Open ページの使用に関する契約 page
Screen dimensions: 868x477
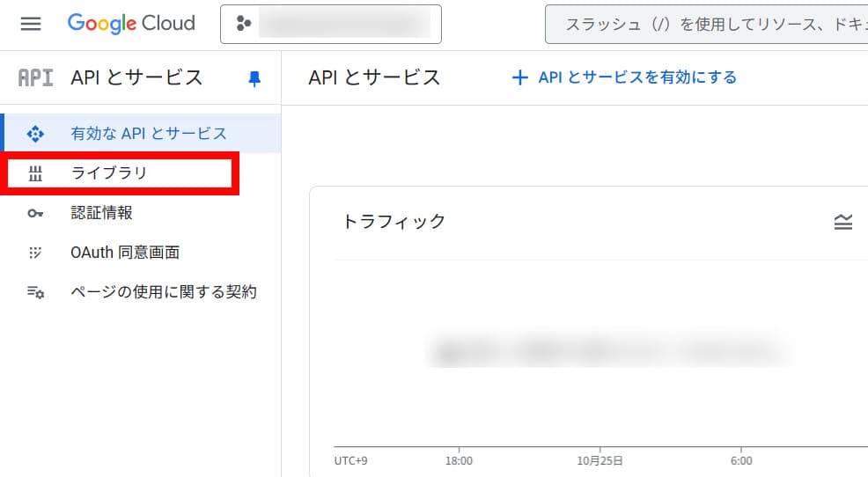(164, 292)
